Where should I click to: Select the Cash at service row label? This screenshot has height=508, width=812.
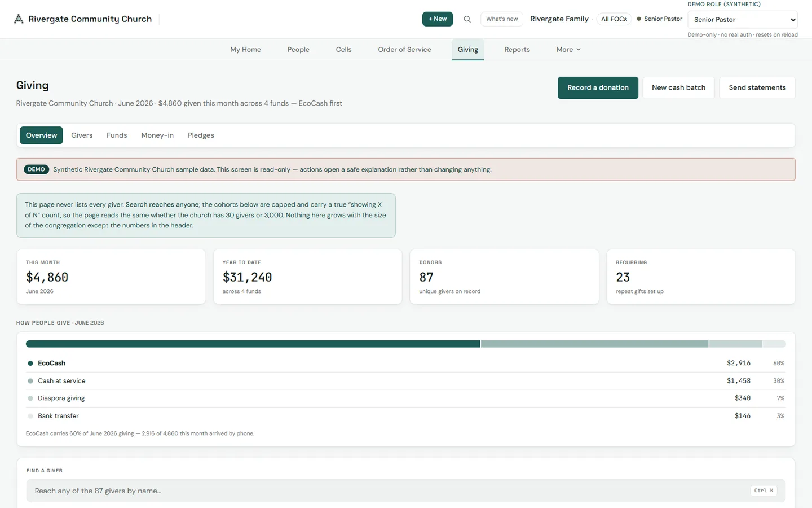61,381
